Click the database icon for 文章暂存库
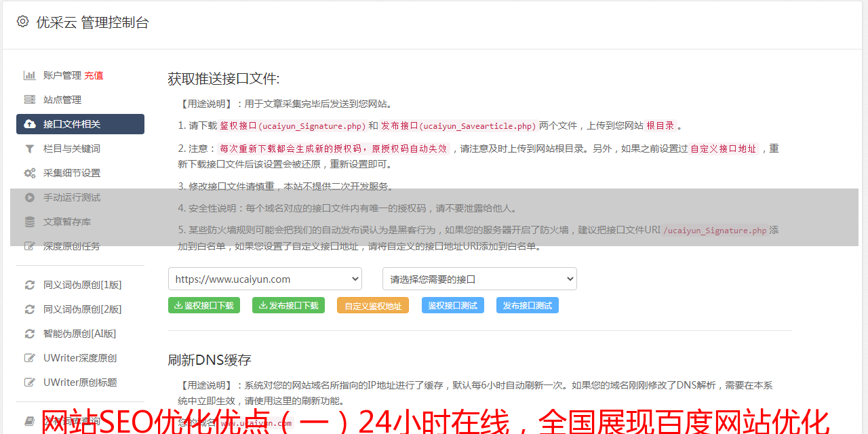868x434 pixels. (x=30, y=222)
